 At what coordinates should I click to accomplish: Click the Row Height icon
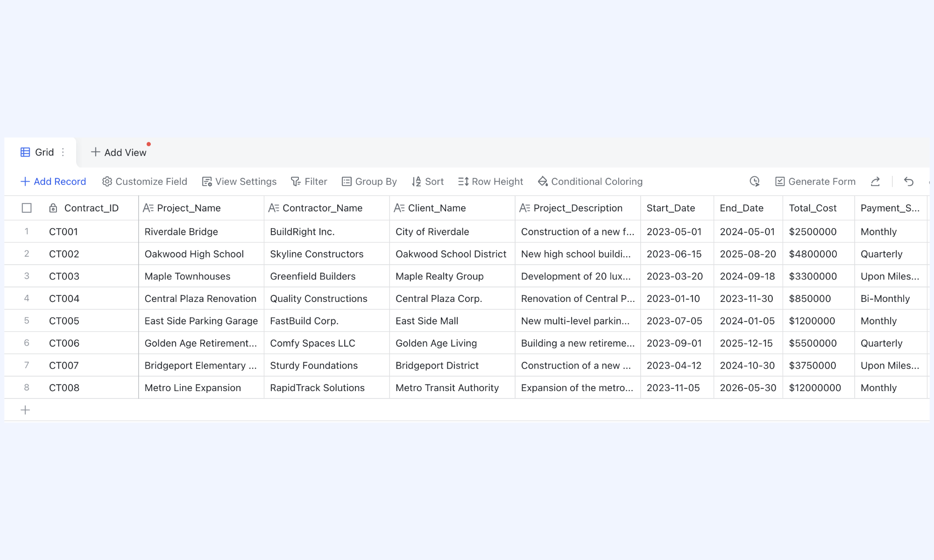pyautogui.click(x=463, y=182)
